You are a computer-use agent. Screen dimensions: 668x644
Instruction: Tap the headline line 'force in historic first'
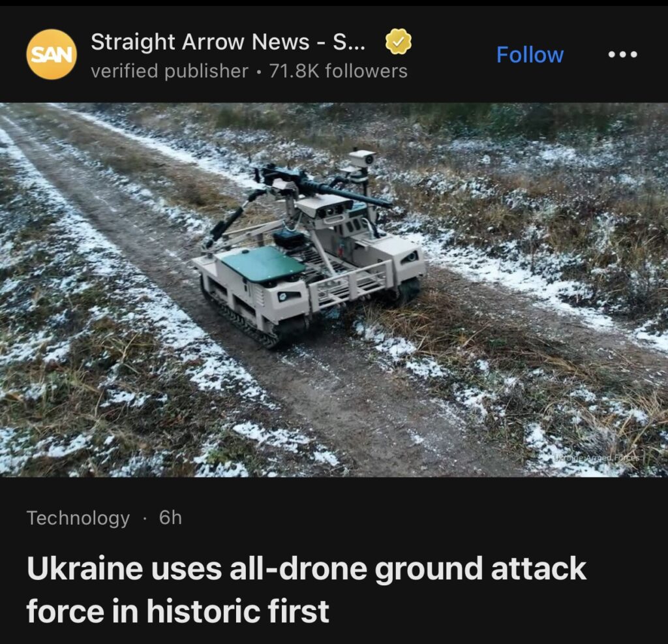(177, 611)
